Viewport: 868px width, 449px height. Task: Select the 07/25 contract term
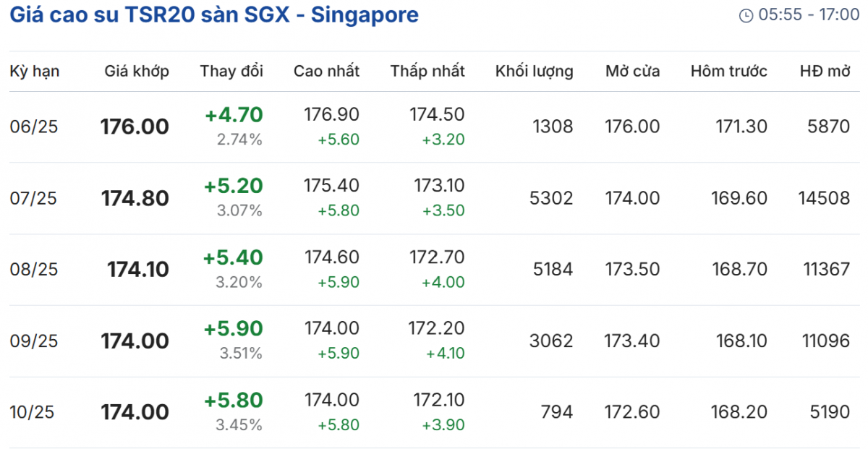[x=34, y=198]
